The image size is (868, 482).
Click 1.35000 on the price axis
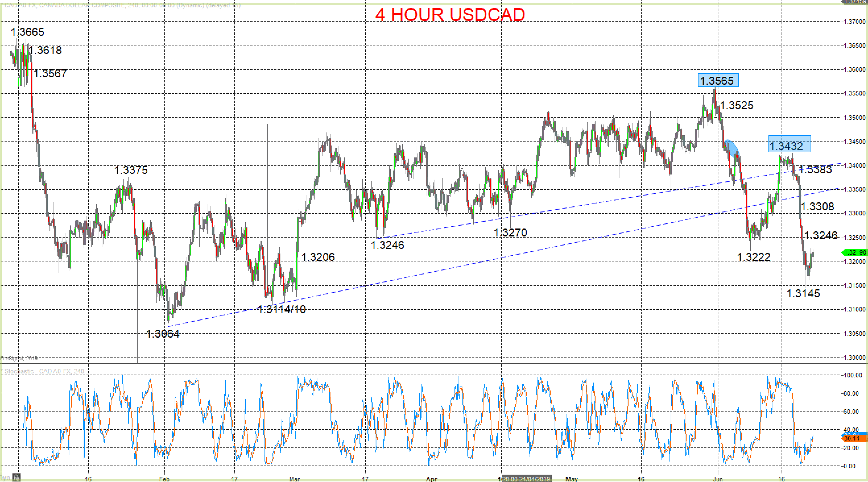[854, 118]
